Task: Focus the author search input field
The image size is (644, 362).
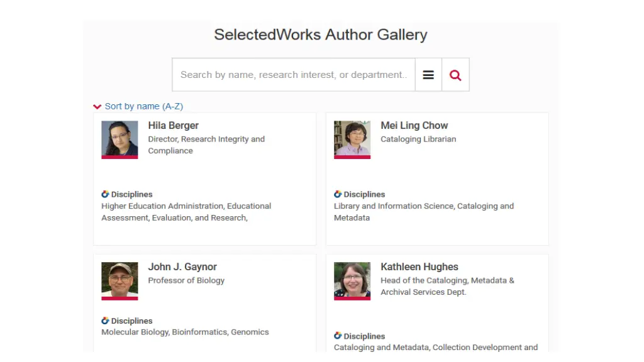Action: (294, 75)
